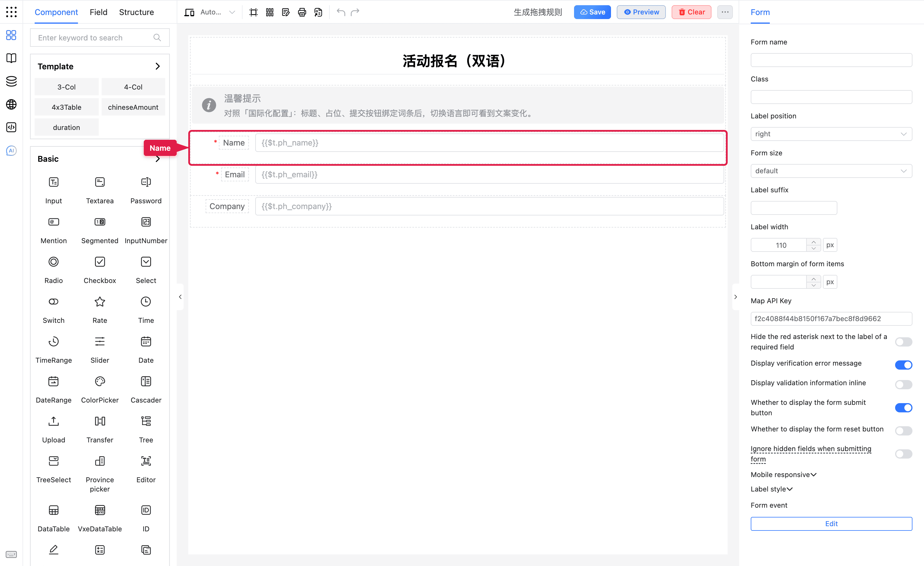
Task: Select the ColorPicker component icon
Action: tap(100, 381)
